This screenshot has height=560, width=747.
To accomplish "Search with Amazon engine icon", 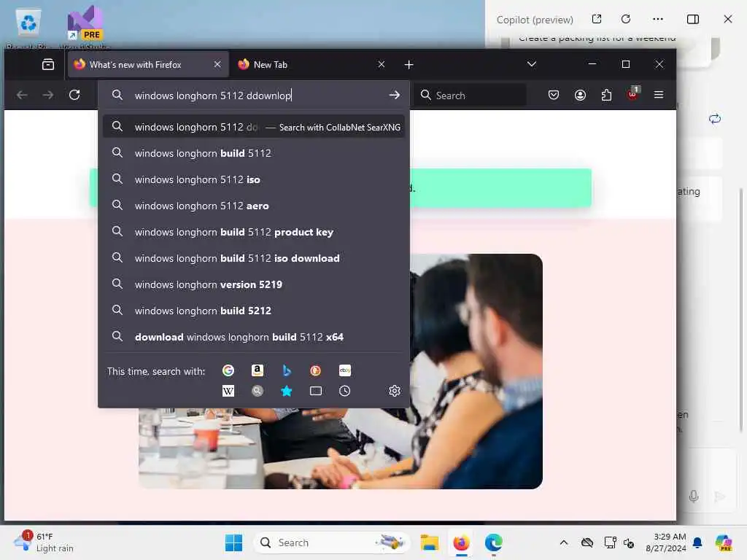I will click(258, 370).
